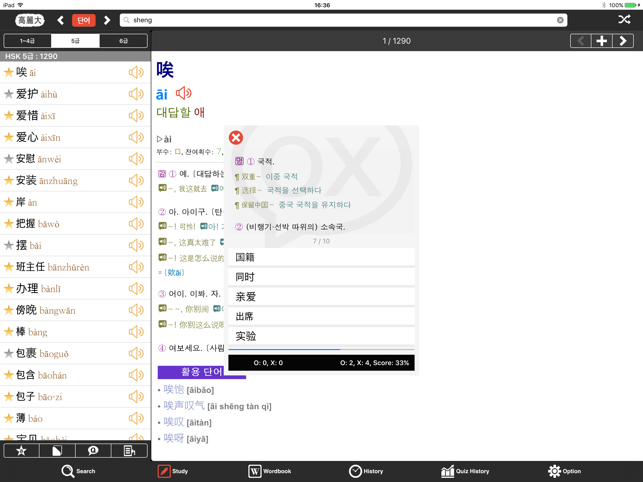This screenshot has height=482, width=643.
Task: Play audio for 办理 bànlǐ
Action: pos(136,289)
